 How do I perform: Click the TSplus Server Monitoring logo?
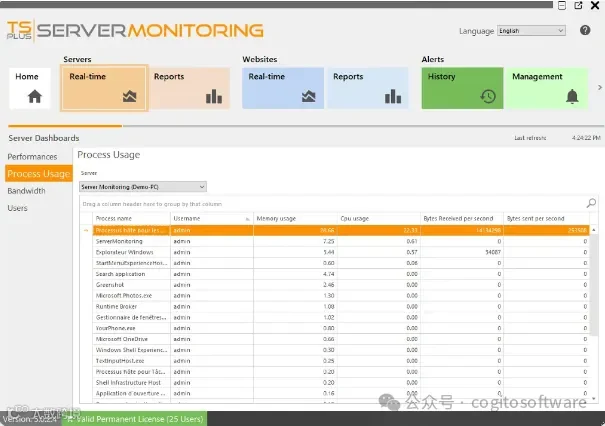pos(135,30)
